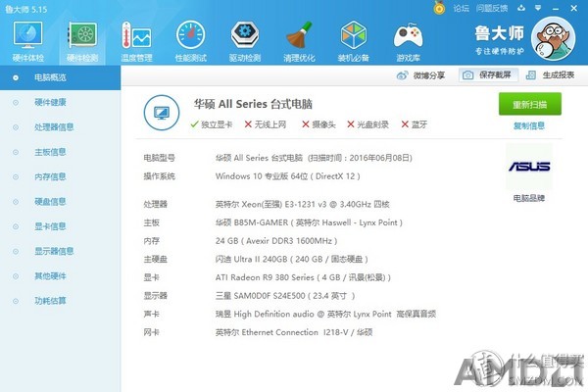Open the 论坛 forum link
Viewport: 588px width, 392px height.
(461, 8)
